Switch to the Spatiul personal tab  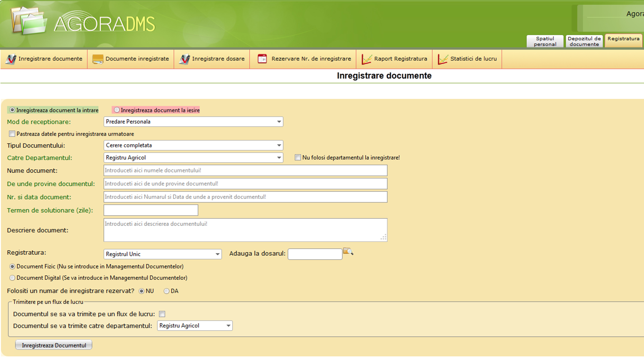click(x=545, y=42)
